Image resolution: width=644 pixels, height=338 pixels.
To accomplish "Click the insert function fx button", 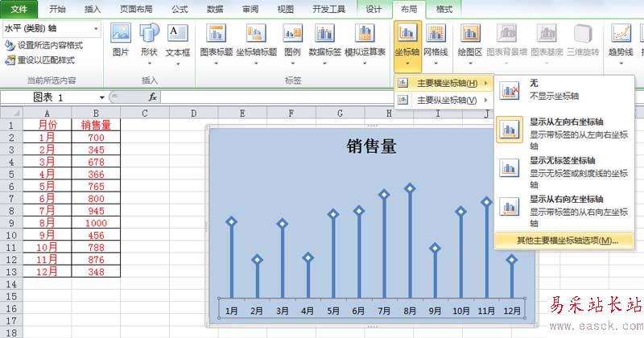I will point(152,97).
